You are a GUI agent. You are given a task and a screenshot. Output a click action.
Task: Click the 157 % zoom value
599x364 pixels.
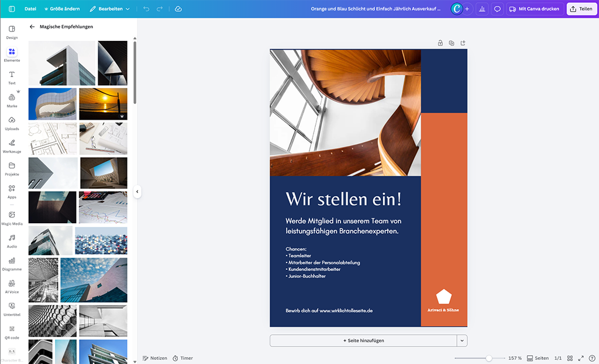click(x=515, y=358)
